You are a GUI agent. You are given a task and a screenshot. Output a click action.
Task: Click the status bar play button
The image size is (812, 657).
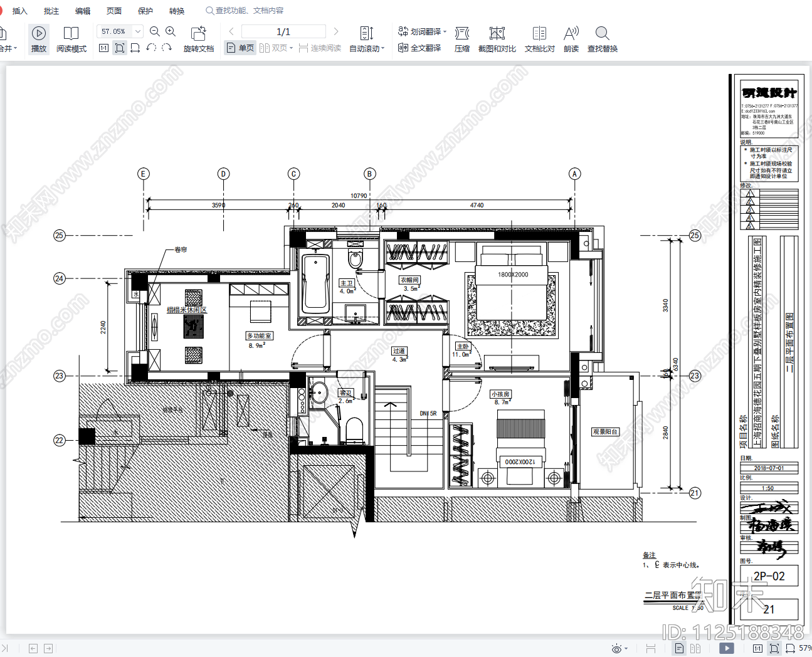point(727,648)
